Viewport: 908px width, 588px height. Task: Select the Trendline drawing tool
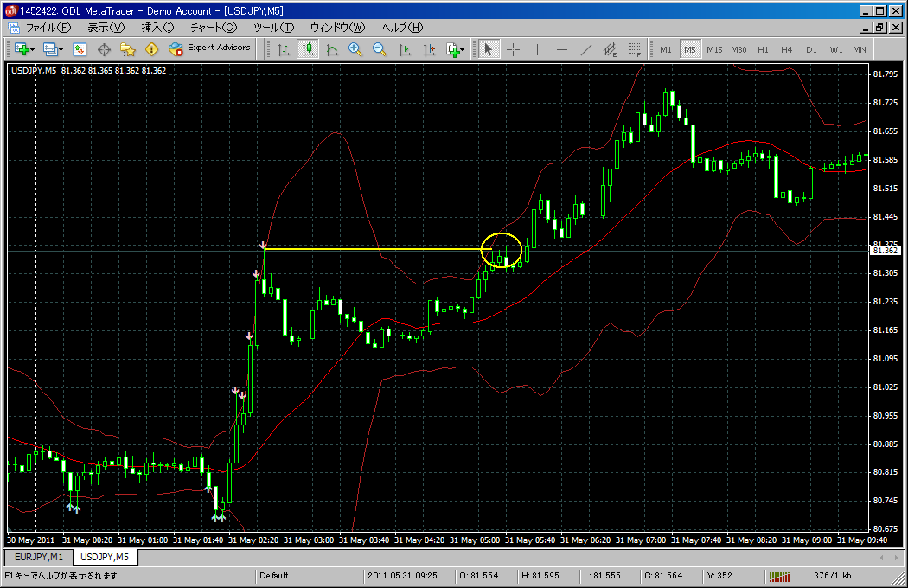coord(585,49)
